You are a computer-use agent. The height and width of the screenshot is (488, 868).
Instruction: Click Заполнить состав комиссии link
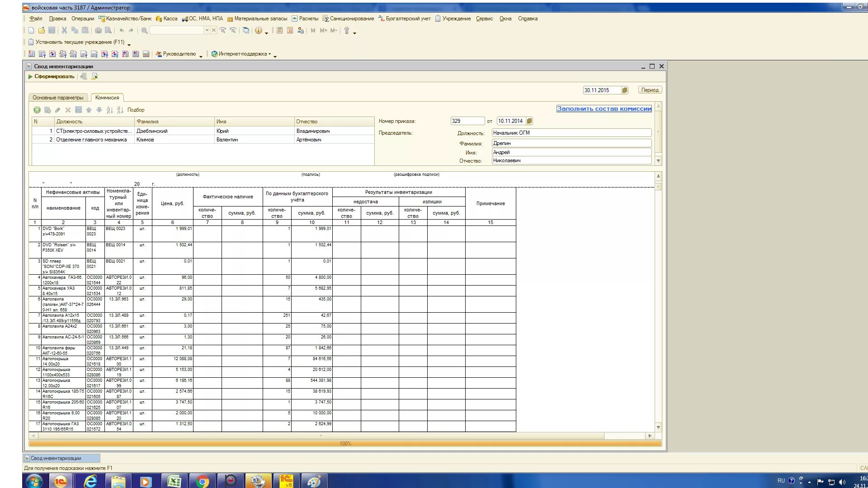(x=604, y=108)
